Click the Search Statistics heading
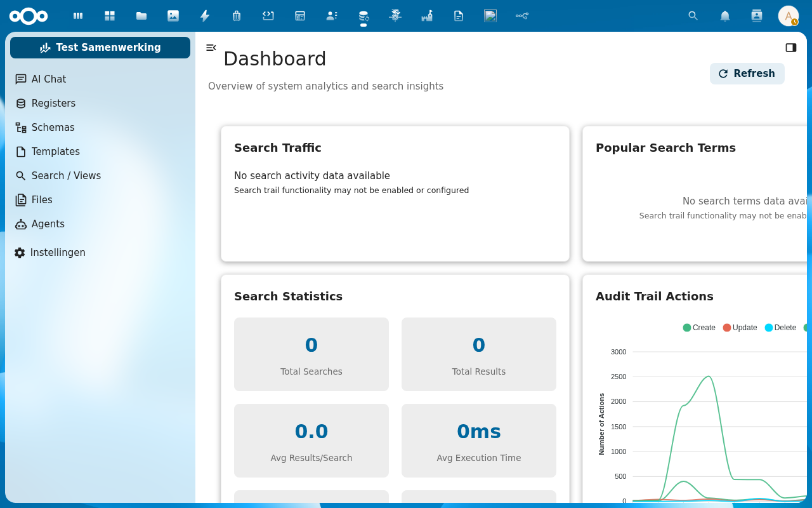 (x=288, y=297)
